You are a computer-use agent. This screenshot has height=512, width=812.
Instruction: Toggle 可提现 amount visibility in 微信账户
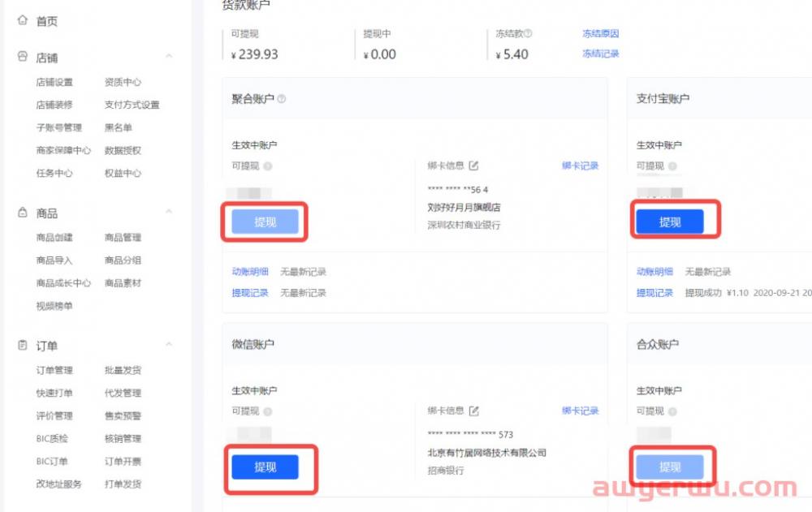click(268, 411)
